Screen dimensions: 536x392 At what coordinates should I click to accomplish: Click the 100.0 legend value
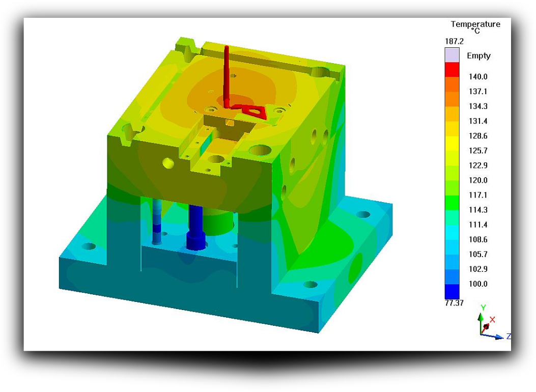pyautogui.click(x=478, y=284)
